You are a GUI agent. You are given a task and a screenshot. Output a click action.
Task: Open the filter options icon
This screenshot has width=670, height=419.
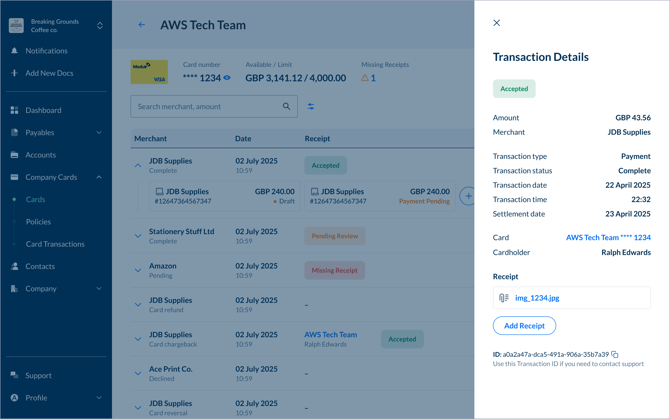(x=311, y=106)
